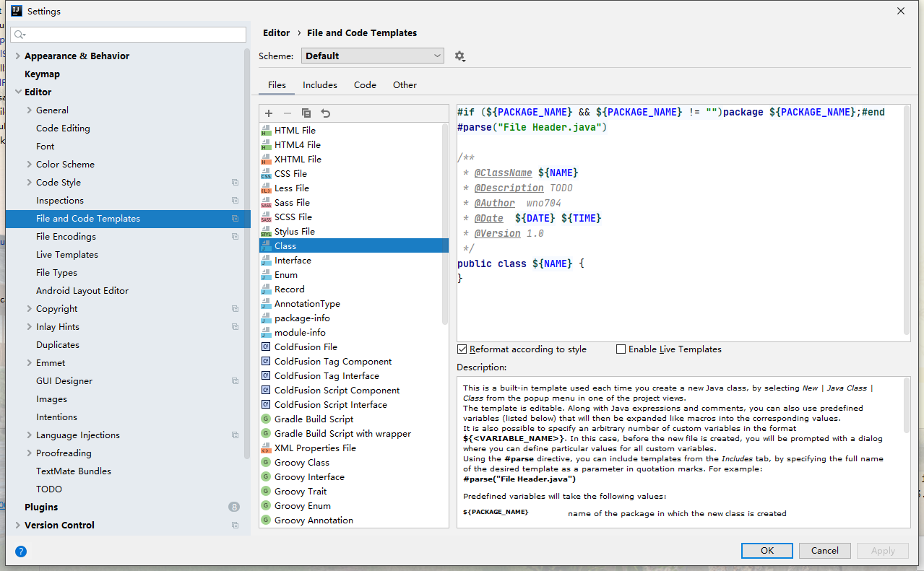Open the Scheme Default dropdown

[372, 56]
